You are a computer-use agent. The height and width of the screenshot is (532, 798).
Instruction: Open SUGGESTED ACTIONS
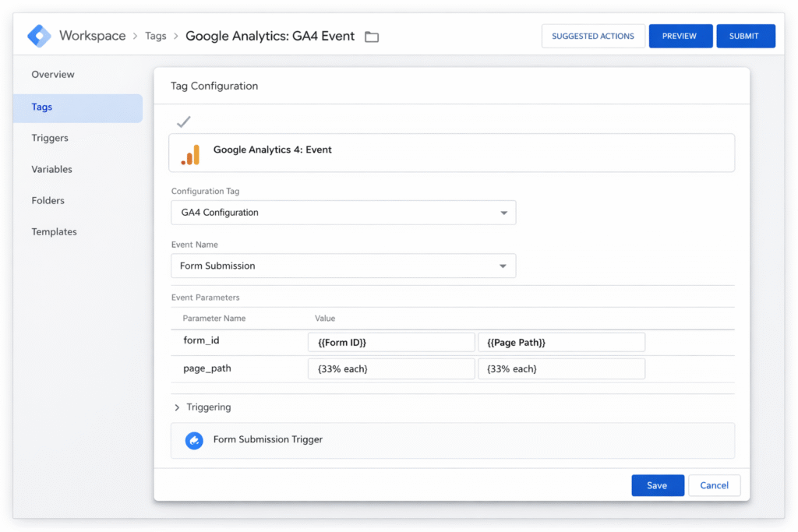(593, 36)
